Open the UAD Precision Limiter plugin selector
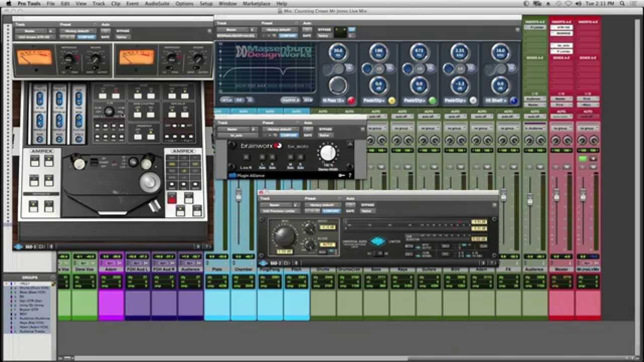Image resolution: width=644 pixels, height=362 pixels. (x=280, y=211)
